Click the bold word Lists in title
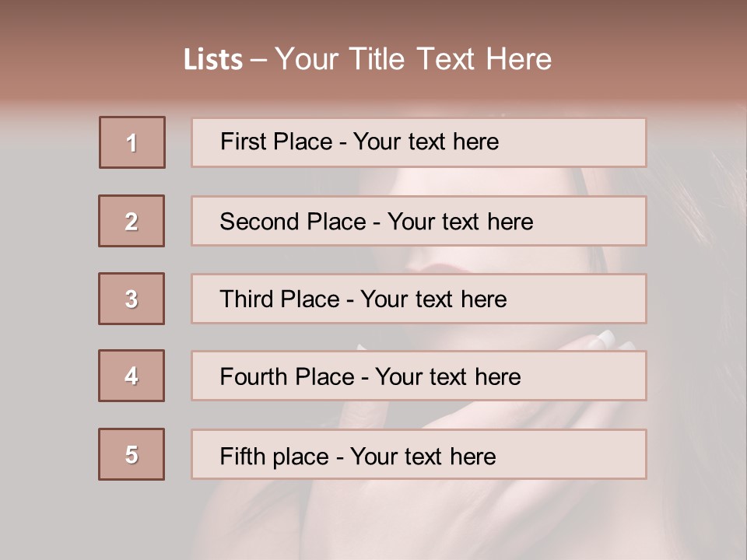The height and width of the screenshot is (560, 747). click(213, 60)
